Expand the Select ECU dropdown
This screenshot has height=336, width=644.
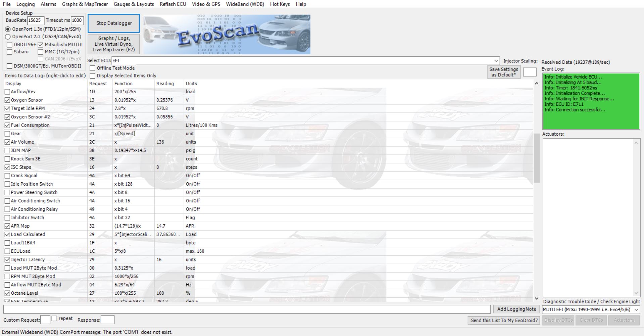pos(496,61)
